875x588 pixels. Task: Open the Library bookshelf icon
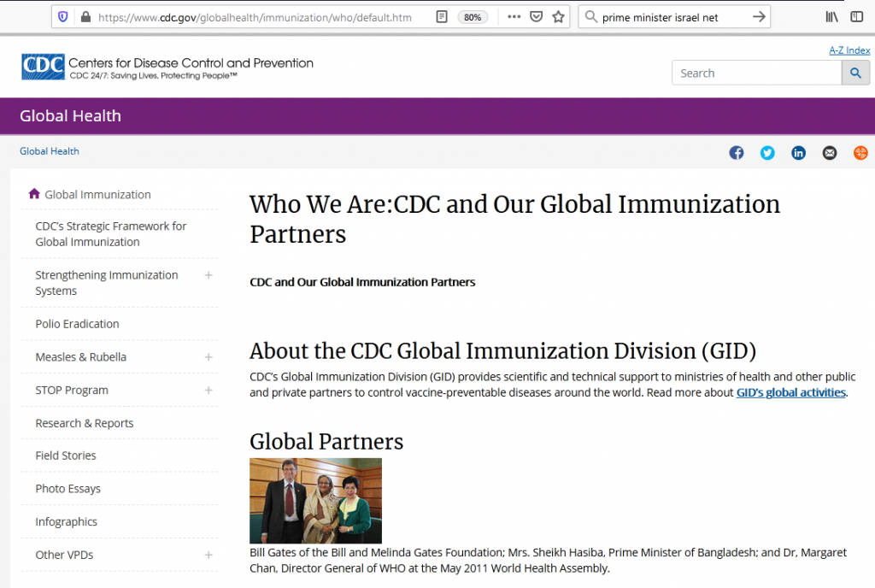(831, 17)
